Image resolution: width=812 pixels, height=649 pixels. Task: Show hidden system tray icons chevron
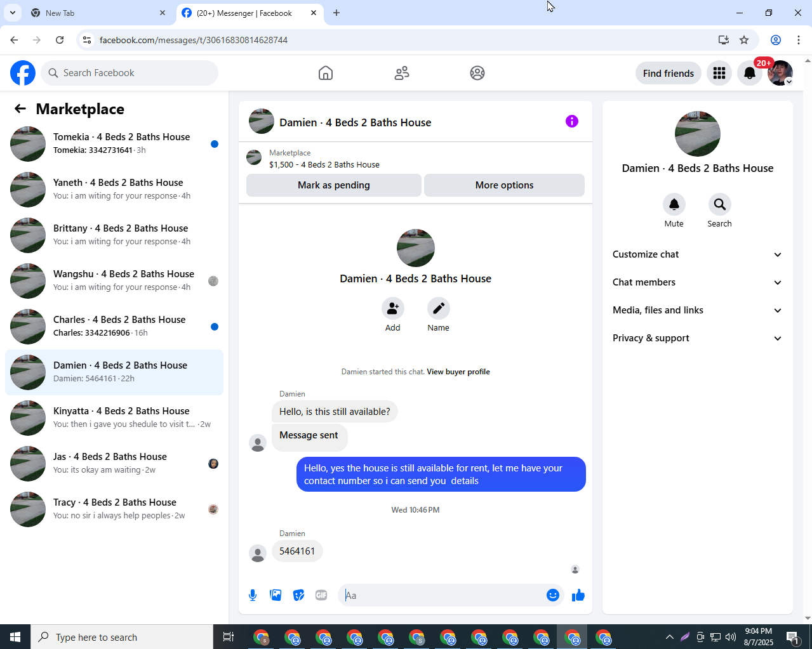pyautogui.click(x=669, y=637)
